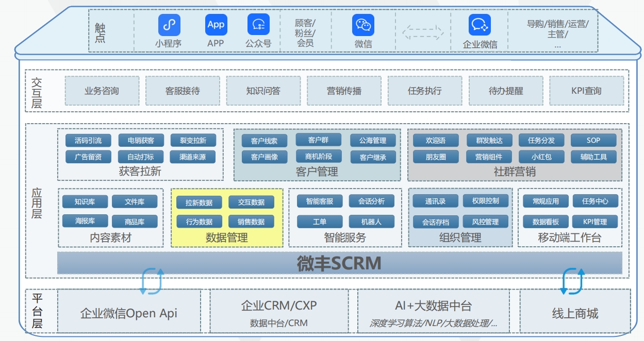The height and width of the screenshot is (341, 644).
Task: Open the 通讯录 module
Action: [436, 201]
